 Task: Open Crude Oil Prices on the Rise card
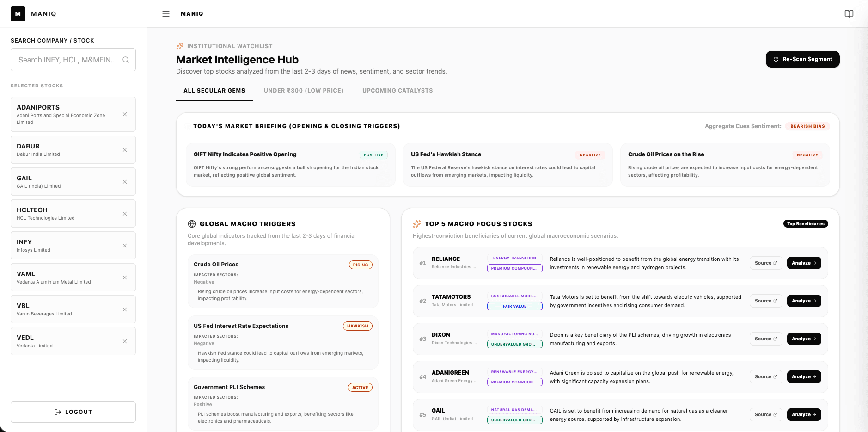[725, 165]
